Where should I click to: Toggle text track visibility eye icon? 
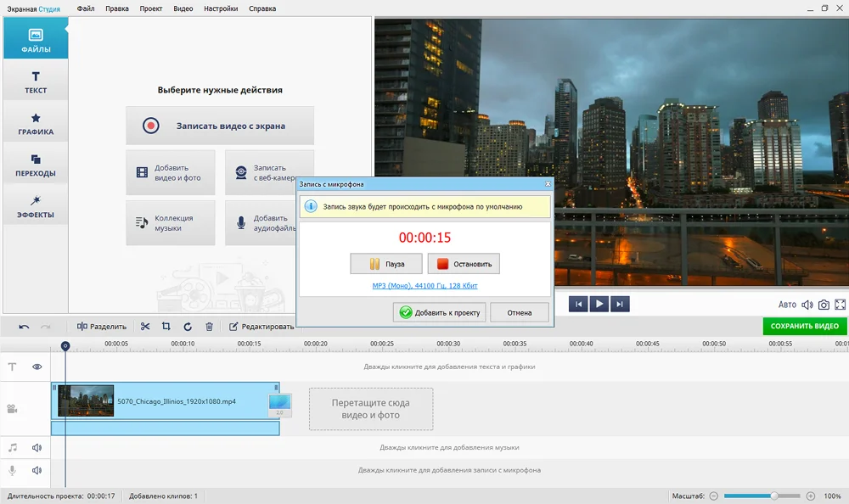click(x=37, y=367)
